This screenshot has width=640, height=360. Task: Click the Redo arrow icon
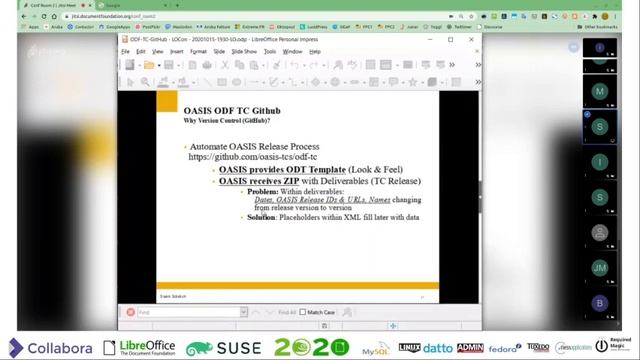point(313,65)
